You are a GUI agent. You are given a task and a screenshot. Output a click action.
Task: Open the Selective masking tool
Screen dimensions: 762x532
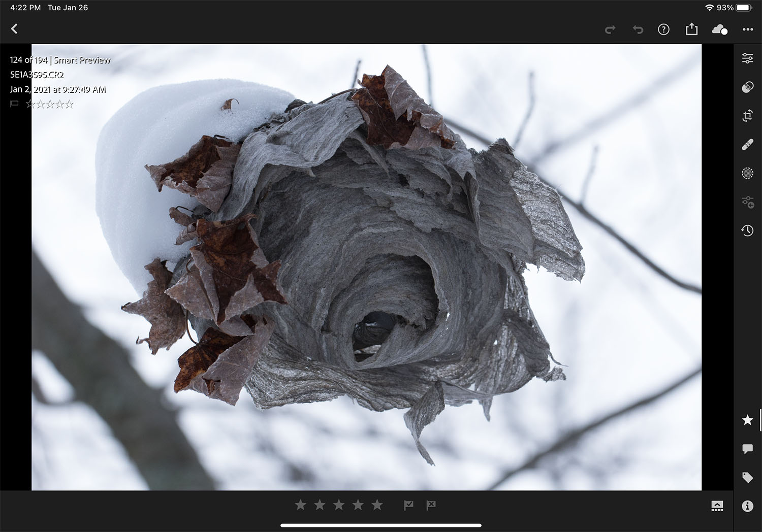click(x=748, y=174)
